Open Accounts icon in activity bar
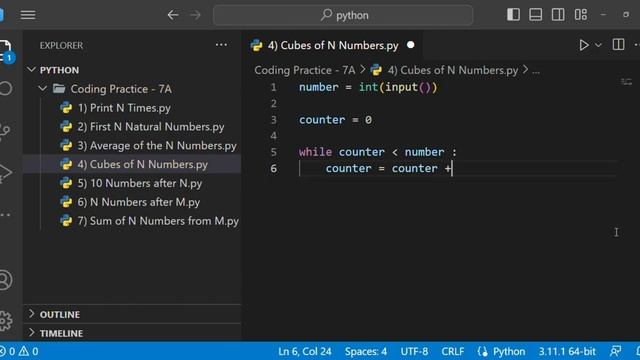640x360 pixels. (x=6, y=280)
